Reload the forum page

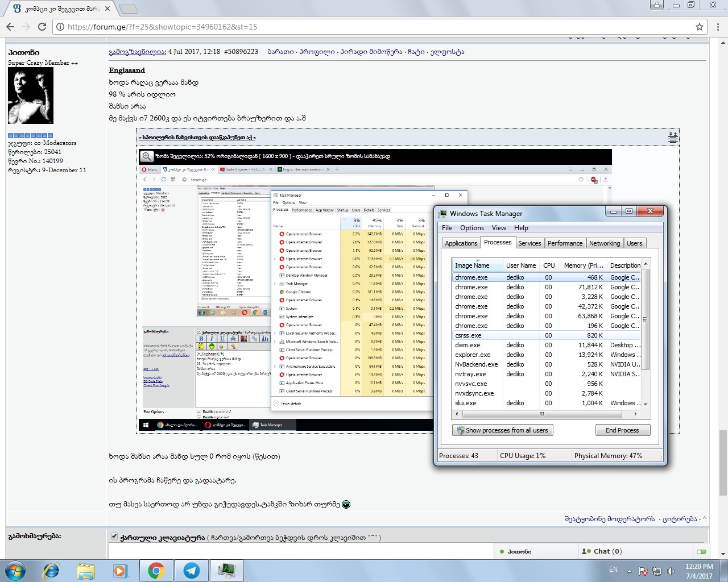(42, 27)
